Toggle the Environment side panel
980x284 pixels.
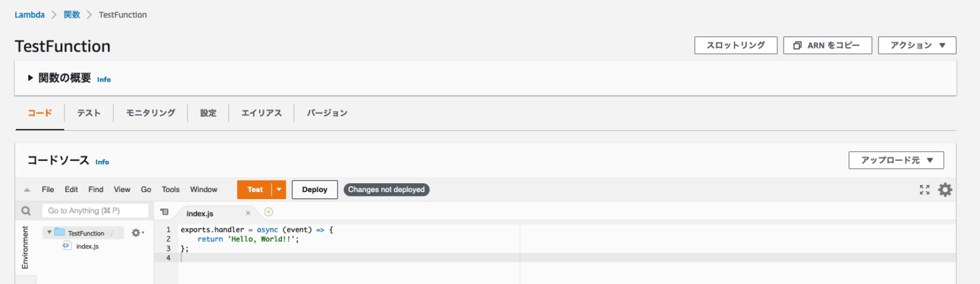(26, 246)
